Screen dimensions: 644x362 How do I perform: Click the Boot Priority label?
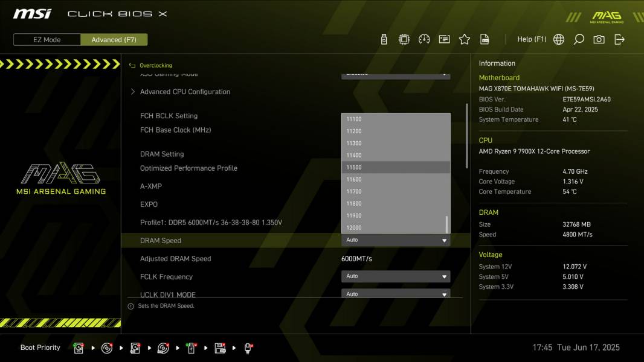click(x=40, y=348)
